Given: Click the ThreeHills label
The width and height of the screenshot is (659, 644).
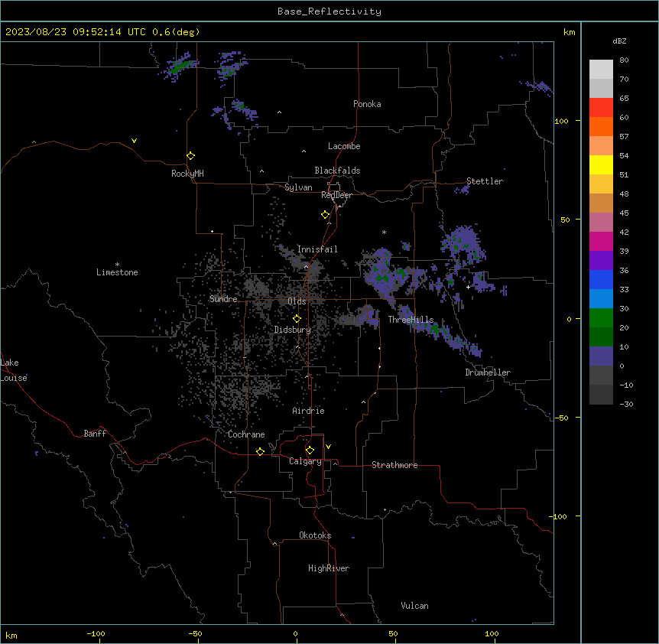Looking at the screenshot, I should tap(411, 320).
